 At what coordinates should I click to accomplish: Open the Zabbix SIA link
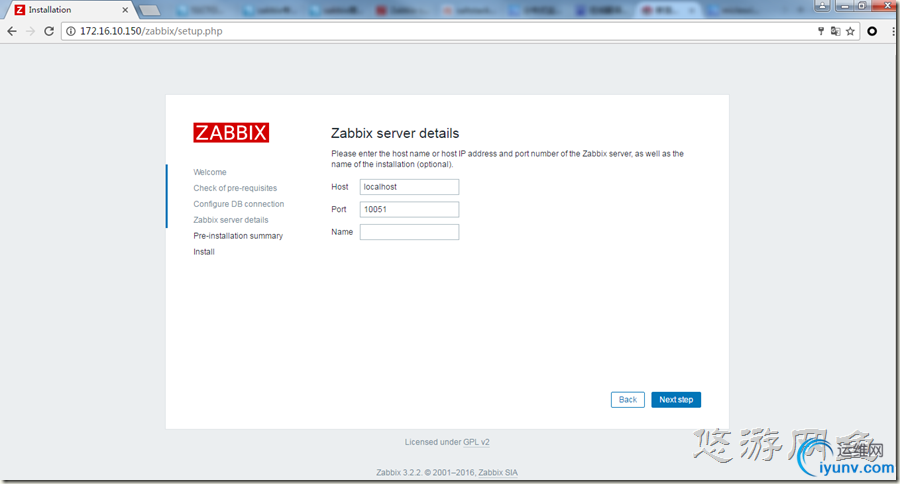(498, 473)
